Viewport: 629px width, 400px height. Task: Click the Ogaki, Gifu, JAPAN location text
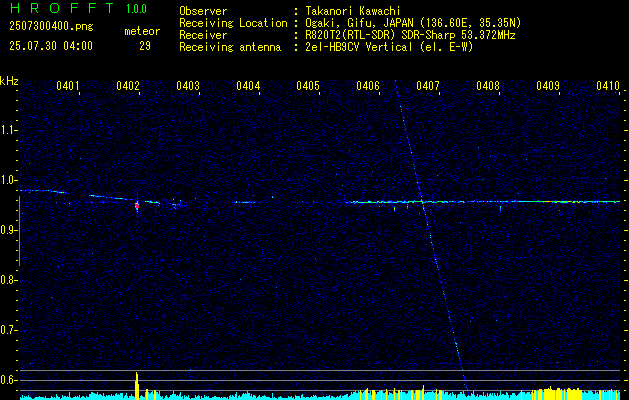413,23
